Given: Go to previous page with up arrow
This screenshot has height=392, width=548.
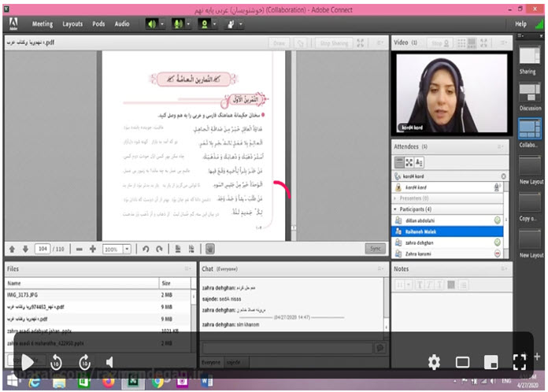Looking at the screenshot, I should point(12,249).
